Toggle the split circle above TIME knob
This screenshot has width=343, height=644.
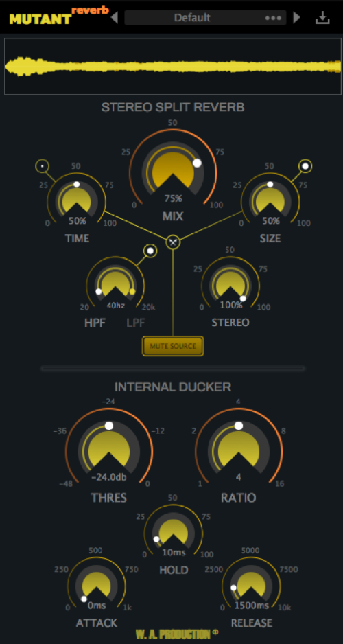42,166
